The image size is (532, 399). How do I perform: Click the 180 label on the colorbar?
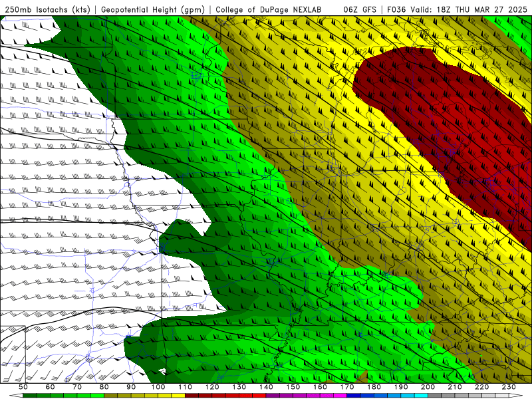(374, 387)
